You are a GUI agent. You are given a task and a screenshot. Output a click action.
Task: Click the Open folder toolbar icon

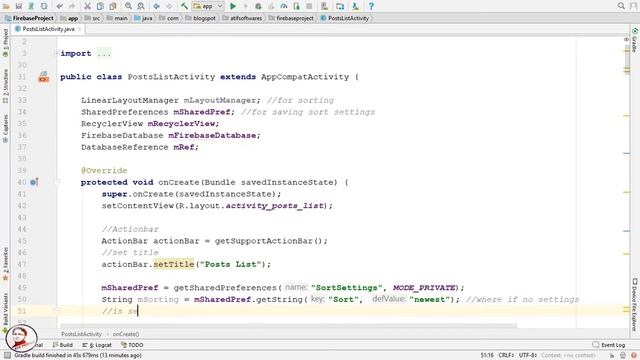pyautogui.click(x=6, y=6)
